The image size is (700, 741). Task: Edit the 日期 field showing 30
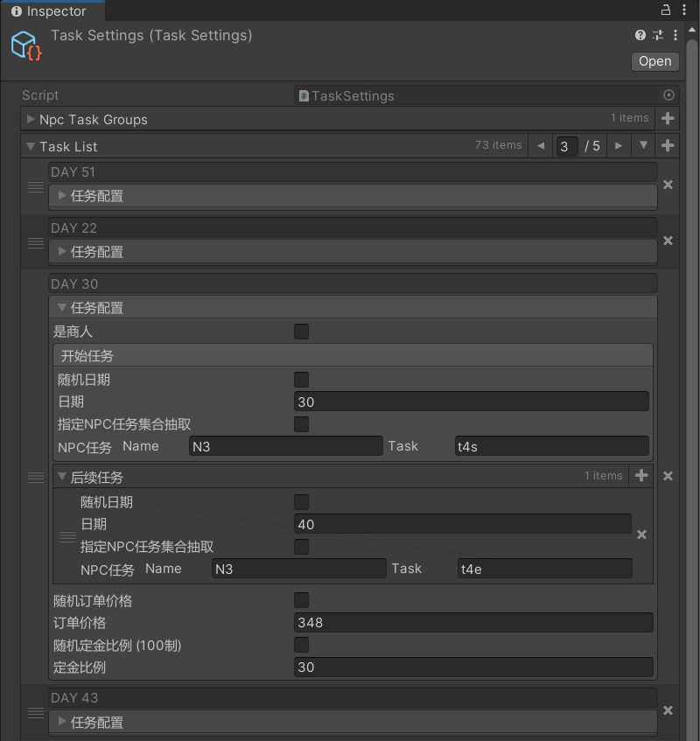(x=471, y=402)
